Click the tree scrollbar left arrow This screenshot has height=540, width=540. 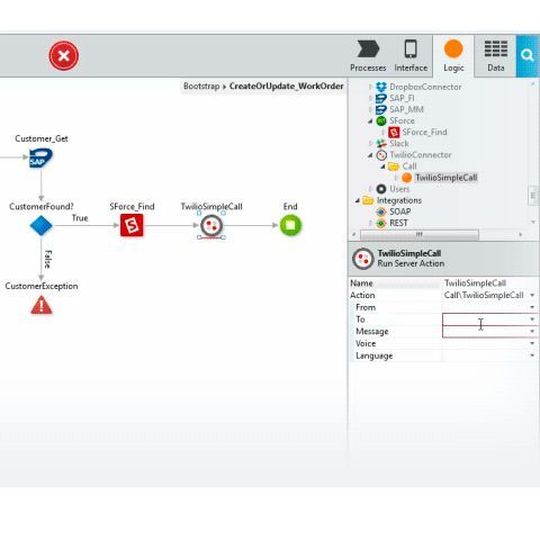pos(354,235)
